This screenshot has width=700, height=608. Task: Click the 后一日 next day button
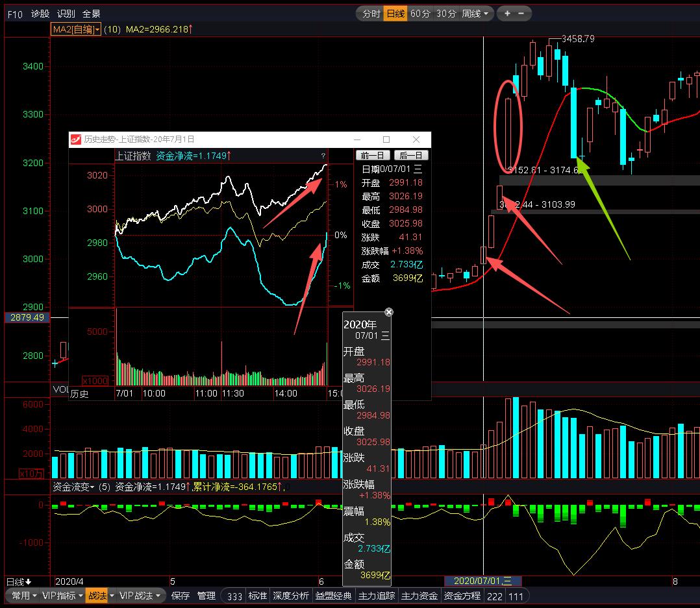(x=411, y=155)
